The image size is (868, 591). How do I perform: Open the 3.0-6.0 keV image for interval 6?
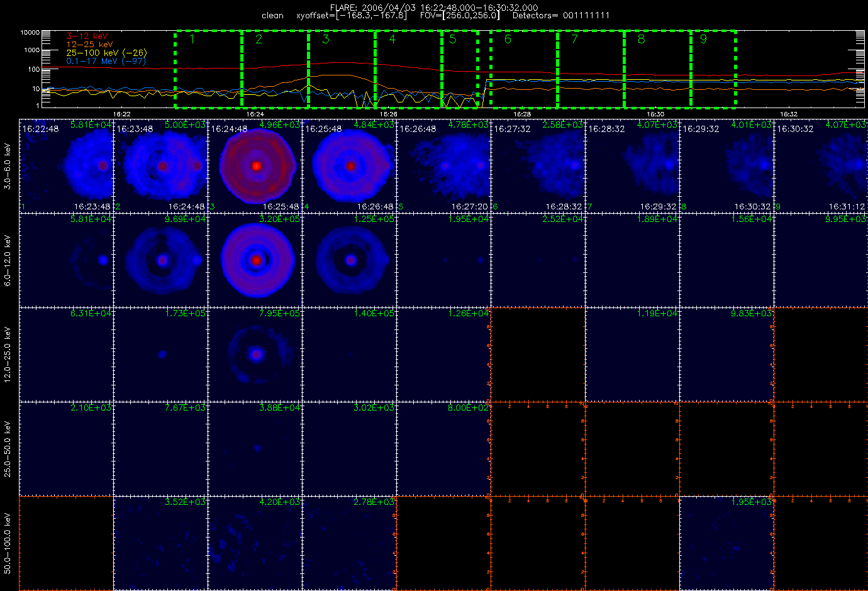click(538, 166)
